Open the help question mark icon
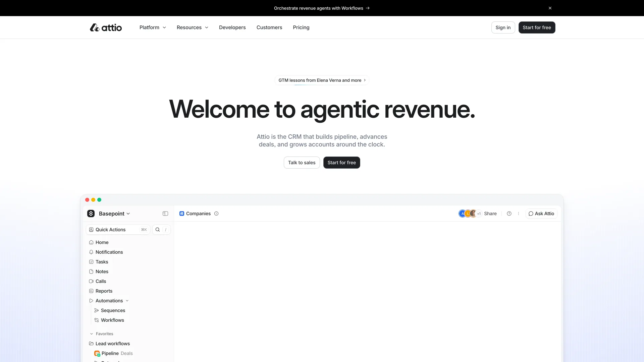This screenshot has height=362, width=644. pyautogui.click(x=509, y=214)
